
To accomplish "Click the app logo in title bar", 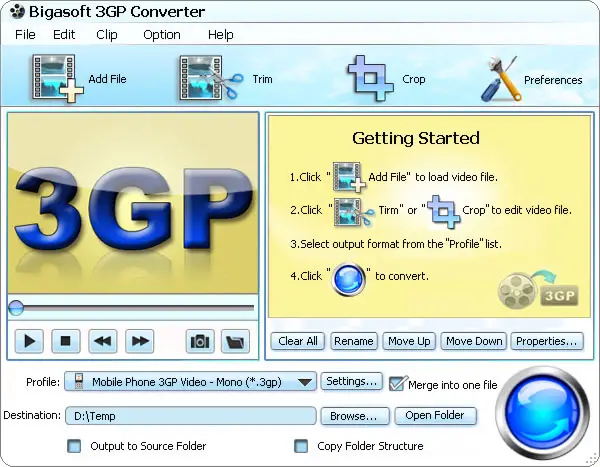I will (x=17, y=12).
